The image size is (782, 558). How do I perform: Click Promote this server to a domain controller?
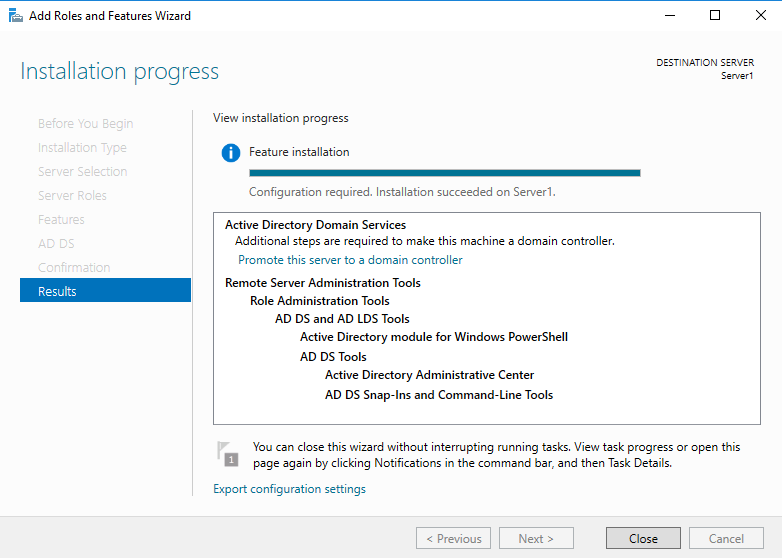coord(350,260)
